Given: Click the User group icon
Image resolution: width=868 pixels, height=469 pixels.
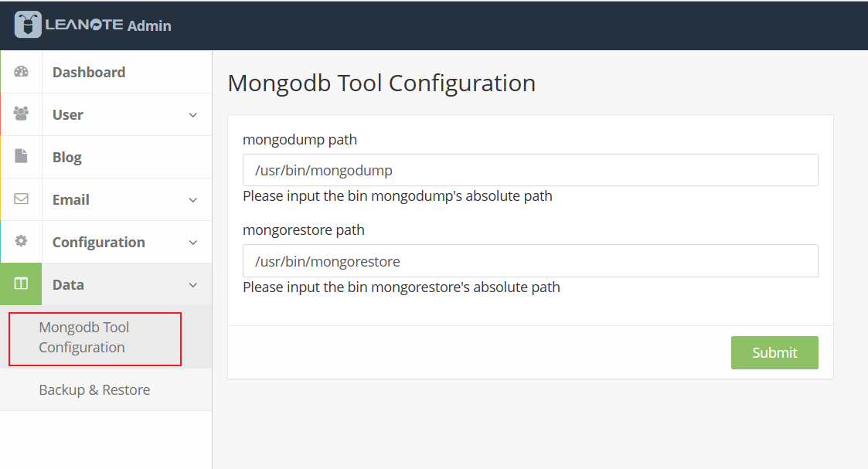Looking at the screenshot, I should tap(21, 114).
